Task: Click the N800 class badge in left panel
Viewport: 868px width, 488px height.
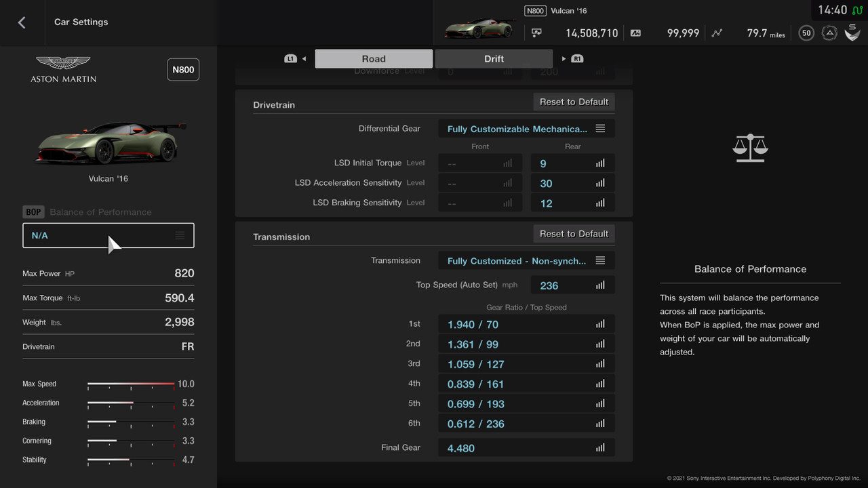Action: [x=183, y=70]
